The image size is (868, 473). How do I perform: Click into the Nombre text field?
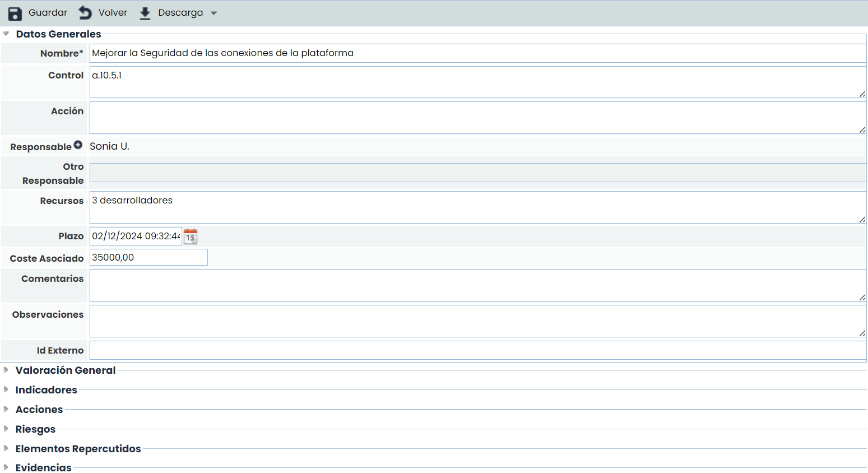click(x=477, y=53)
